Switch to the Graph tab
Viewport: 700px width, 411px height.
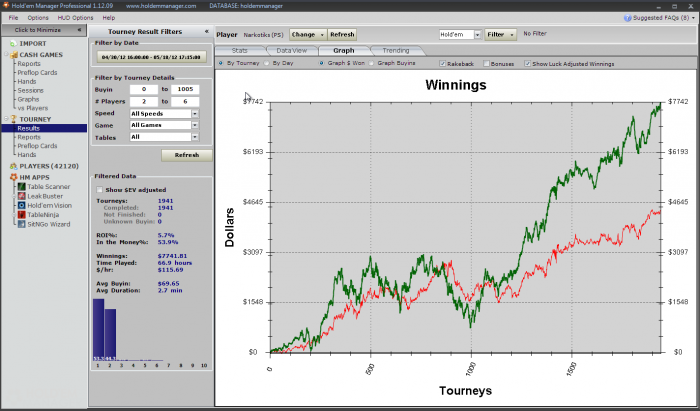tap(344, 50)
